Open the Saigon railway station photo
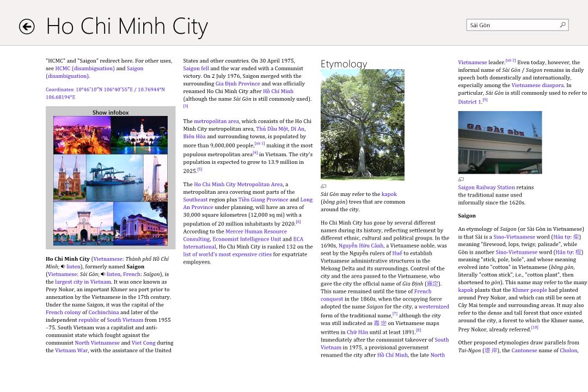 (500, 143)
